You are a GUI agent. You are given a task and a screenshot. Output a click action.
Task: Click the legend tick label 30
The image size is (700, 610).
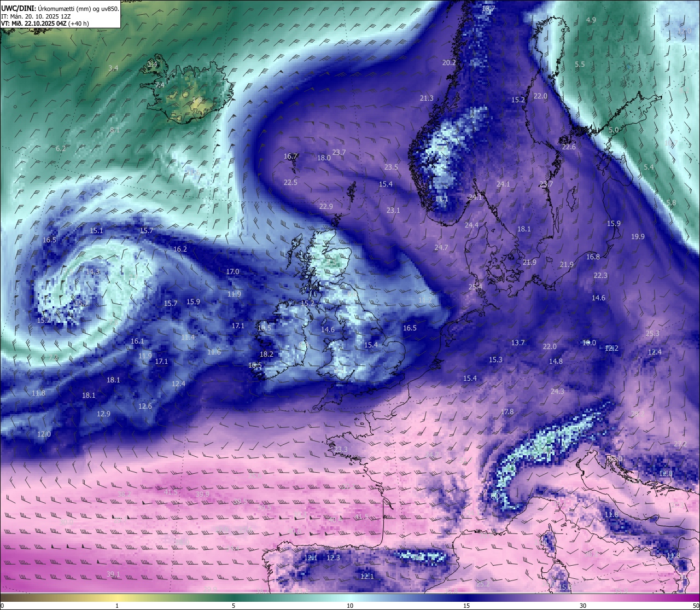(x=583, y=606)
